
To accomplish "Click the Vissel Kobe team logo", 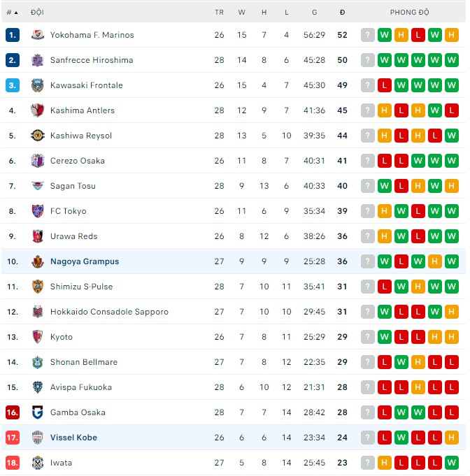I will click(38, 438).
